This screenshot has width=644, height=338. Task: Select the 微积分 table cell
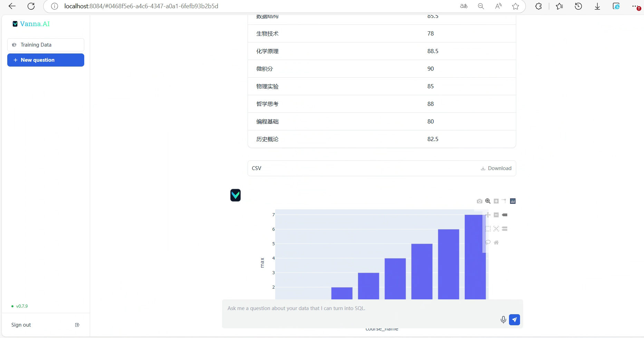[x=265, y=69]
